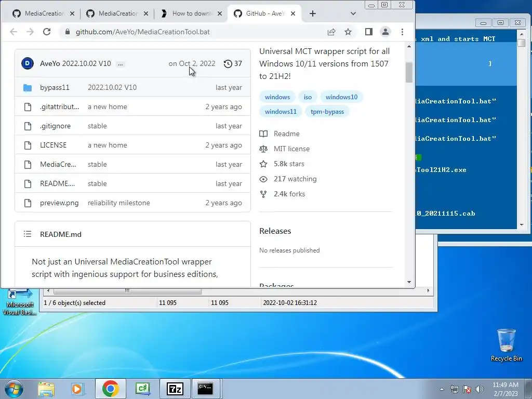532x399 pixels.
Task: Switch to the command prompt taskbar icon
Action: (x=205, y=389)
